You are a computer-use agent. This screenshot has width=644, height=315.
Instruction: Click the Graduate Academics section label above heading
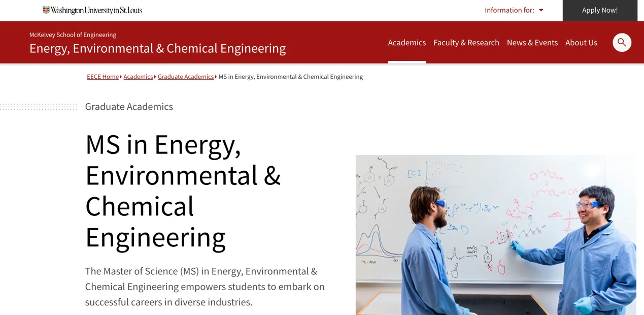pos(129,107)
